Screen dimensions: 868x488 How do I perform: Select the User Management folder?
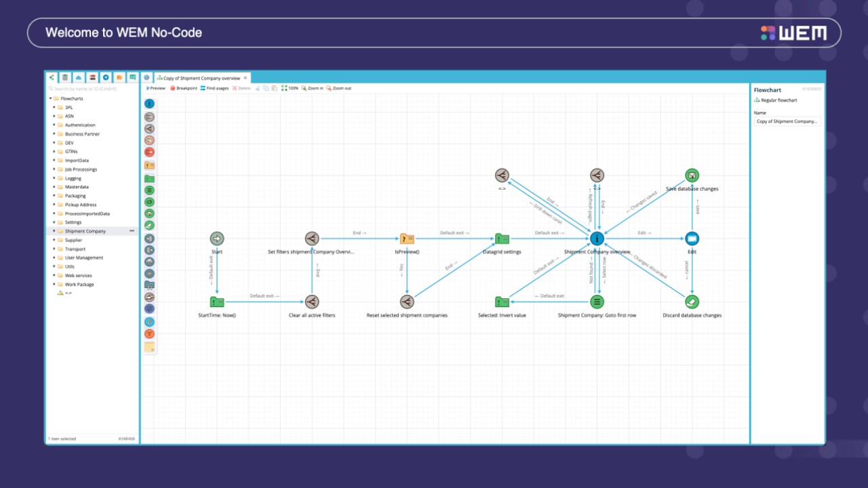tap(84, 258)
